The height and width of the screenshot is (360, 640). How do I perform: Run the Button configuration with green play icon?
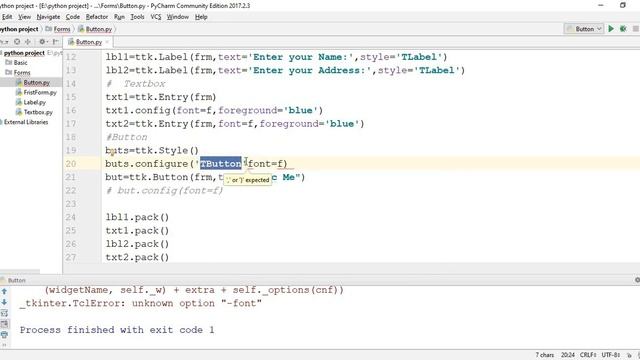point(611,29)
